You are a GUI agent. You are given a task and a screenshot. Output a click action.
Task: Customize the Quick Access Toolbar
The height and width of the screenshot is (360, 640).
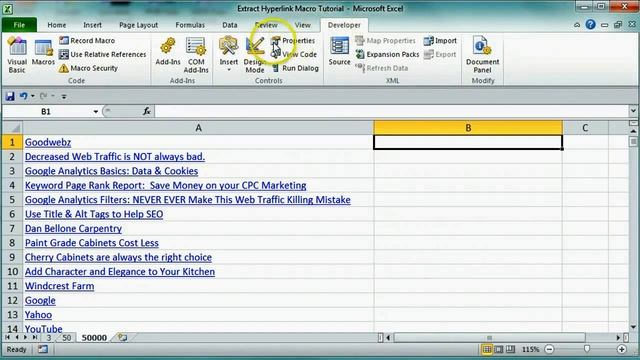point(64,97)
